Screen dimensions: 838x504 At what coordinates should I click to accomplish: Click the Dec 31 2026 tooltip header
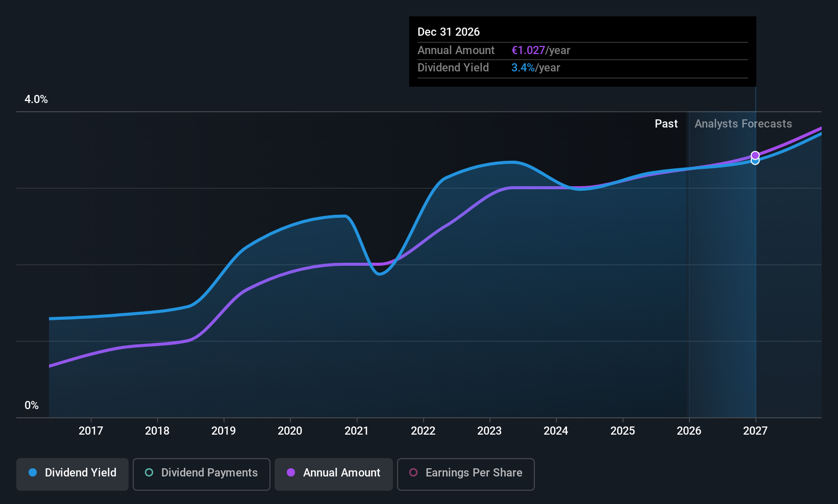click(449, 32)
